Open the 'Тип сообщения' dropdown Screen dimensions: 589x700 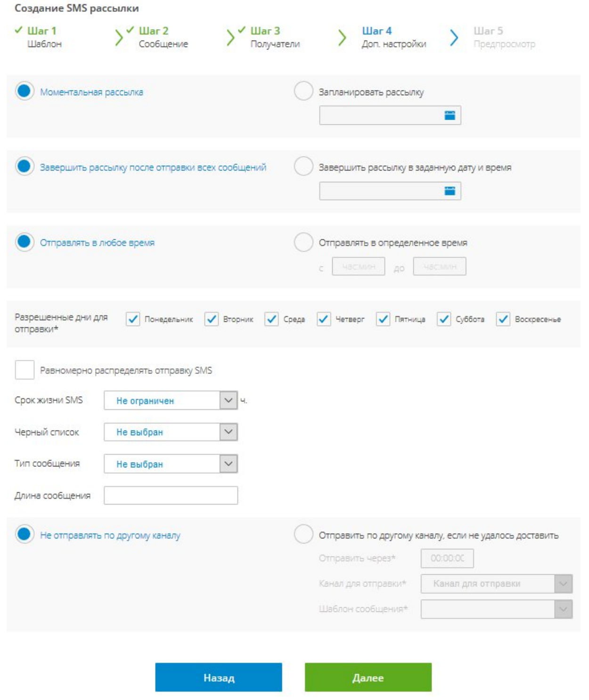coord(229,464)
